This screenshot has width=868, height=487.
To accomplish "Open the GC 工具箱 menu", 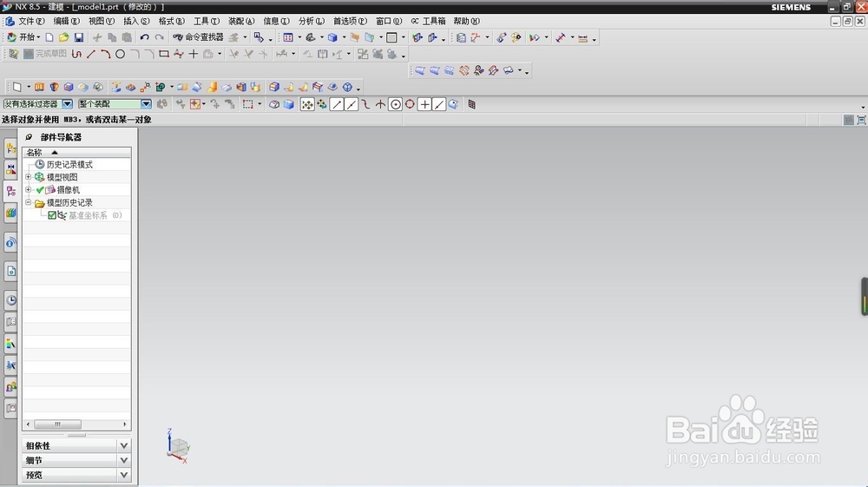I will 428,21.
